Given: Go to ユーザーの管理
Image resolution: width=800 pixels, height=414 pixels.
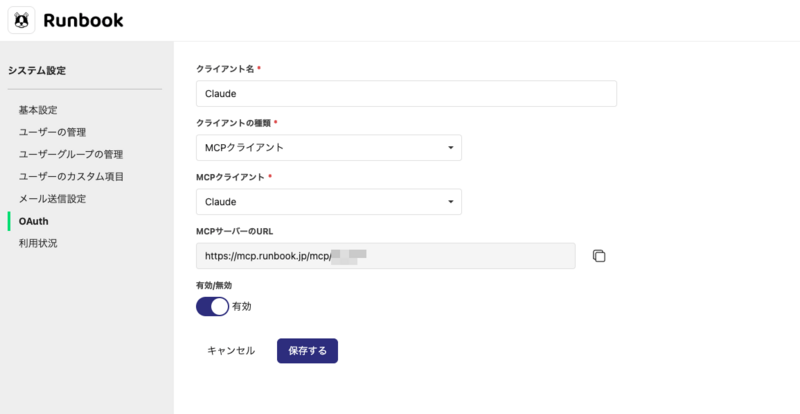Looking at the screenshot, I should pos(53,132).
